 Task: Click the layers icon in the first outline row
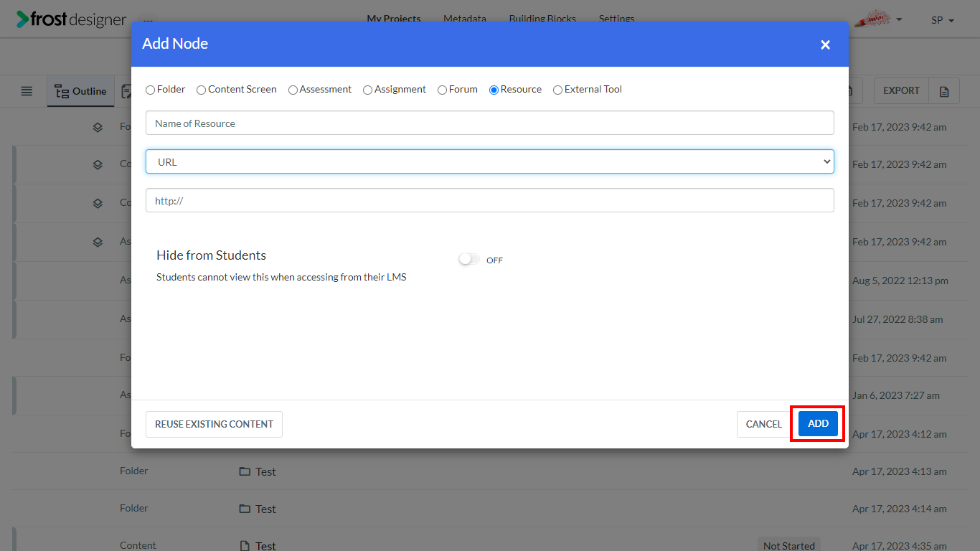[98, 127]
